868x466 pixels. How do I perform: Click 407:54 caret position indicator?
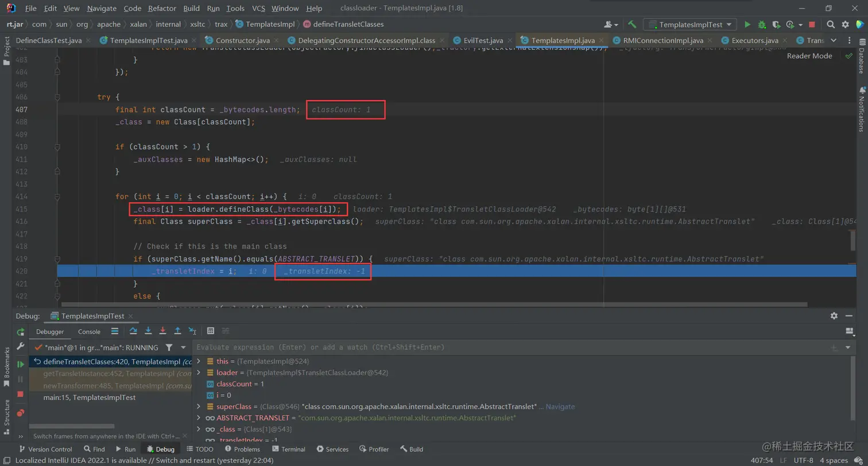coord(762,460)
